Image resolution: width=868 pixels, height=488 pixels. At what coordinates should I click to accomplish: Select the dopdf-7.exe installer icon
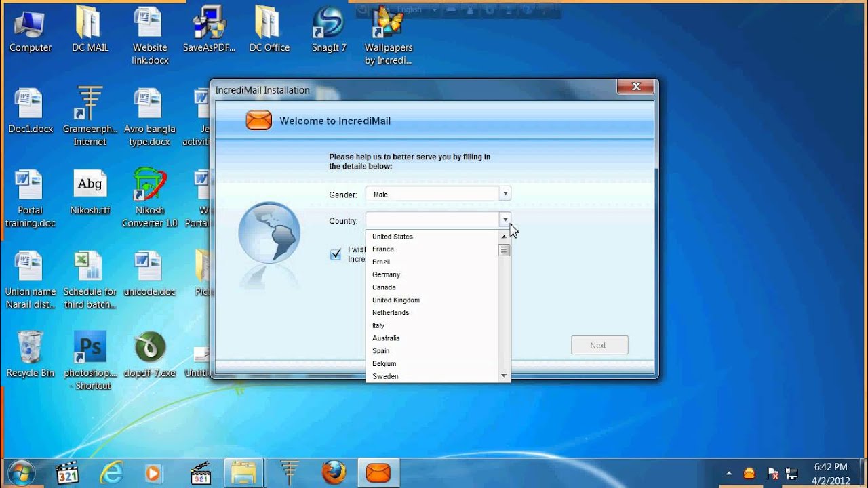(150, 354)
